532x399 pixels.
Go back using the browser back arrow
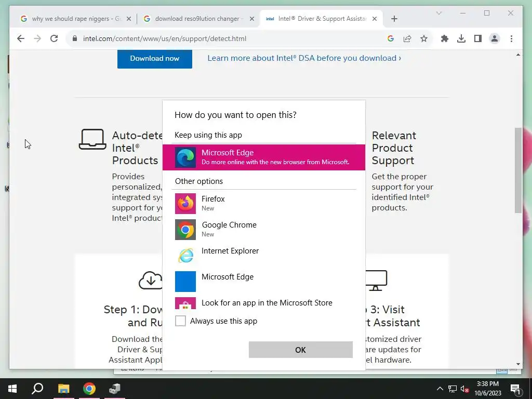21,38
